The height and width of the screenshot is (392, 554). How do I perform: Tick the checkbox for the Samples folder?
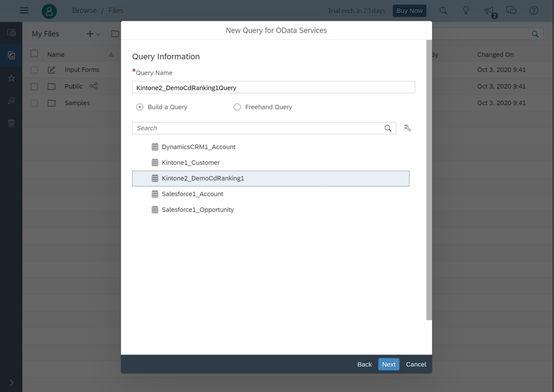point(34,103)
